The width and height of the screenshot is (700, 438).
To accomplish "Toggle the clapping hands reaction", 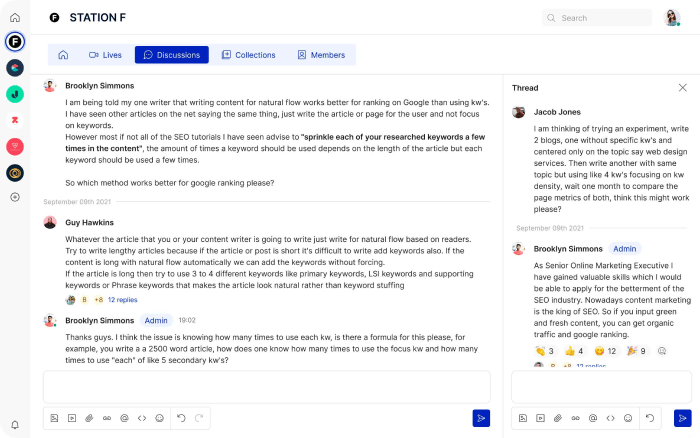I will 545,351.
